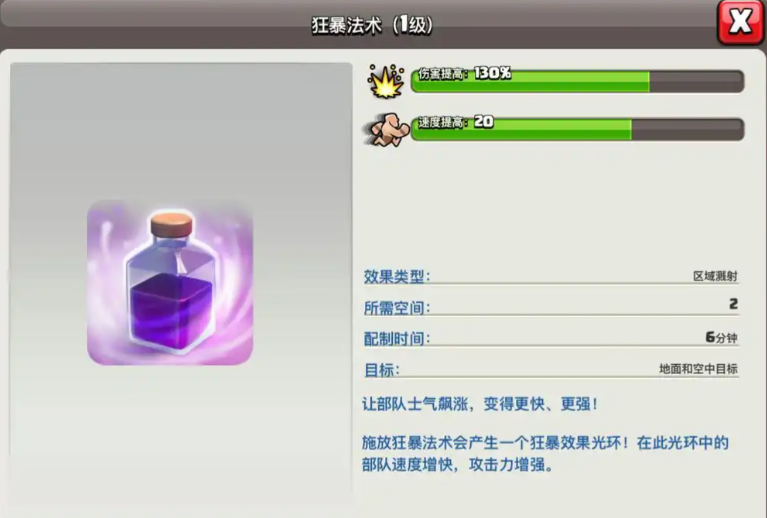
Task: Select the purple Rage Spell bottle image
Action: (x=170, y=282)
